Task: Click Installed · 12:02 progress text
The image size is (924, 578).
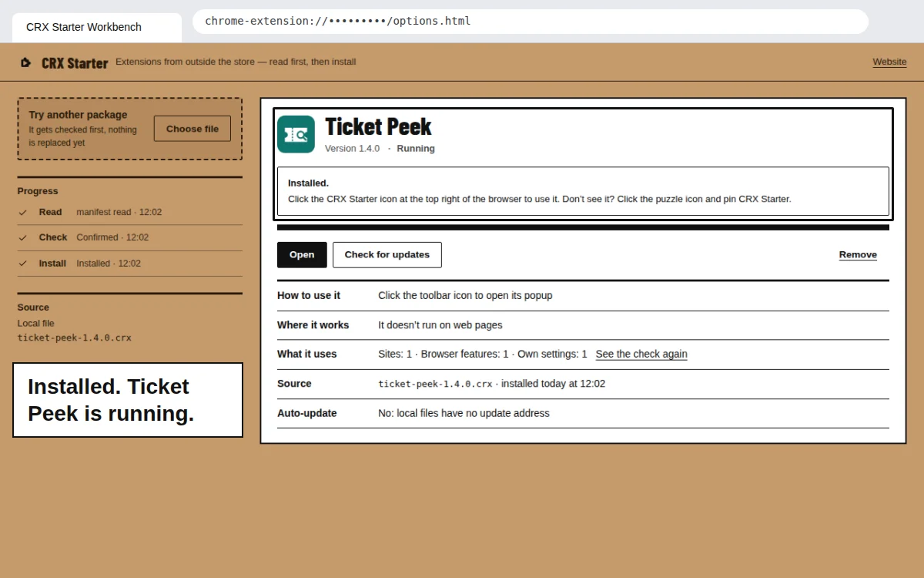Action: pos(109,264)
